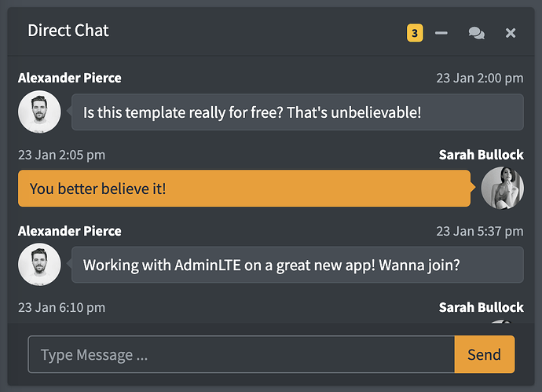Close the Direct Chat panel with X

point(511,33)
